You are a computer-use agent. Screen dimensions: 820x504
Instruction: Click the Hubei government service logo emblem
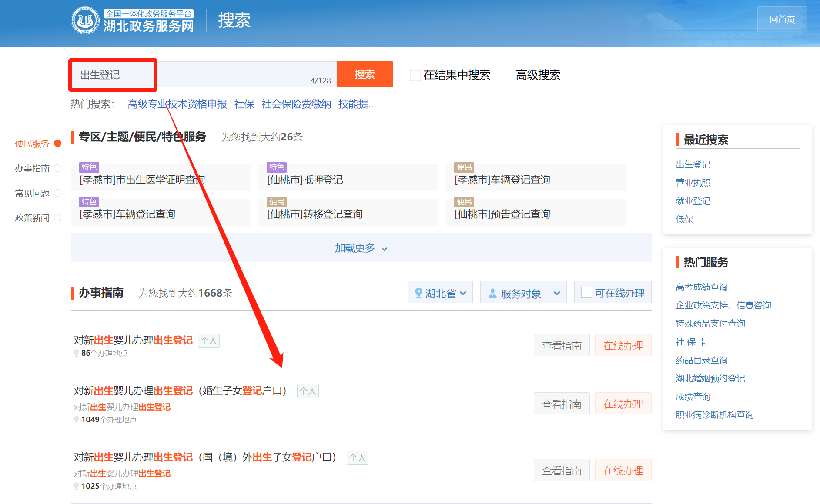point(85,20)
